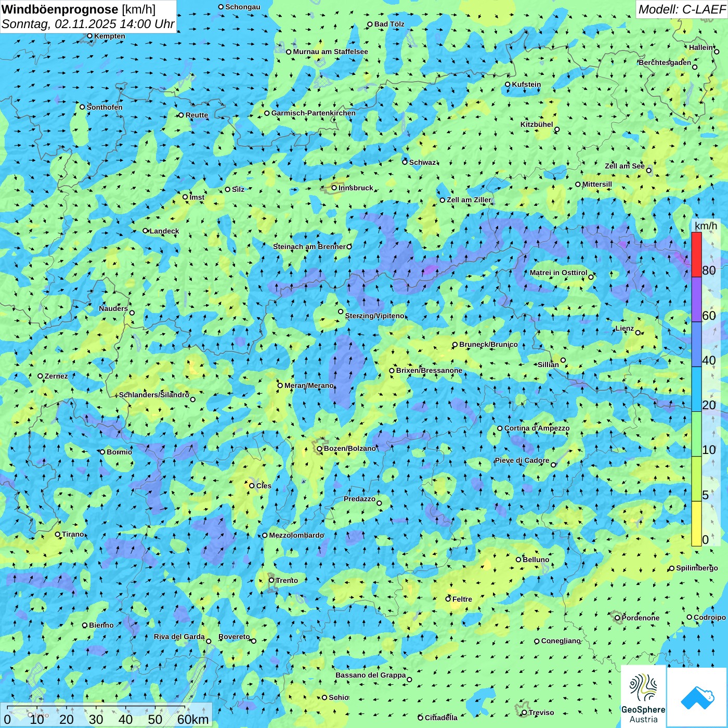The height and width of the screenshot is (728, 728).
Task: Click the Landeck label
Action: click(x=164, y=231)
